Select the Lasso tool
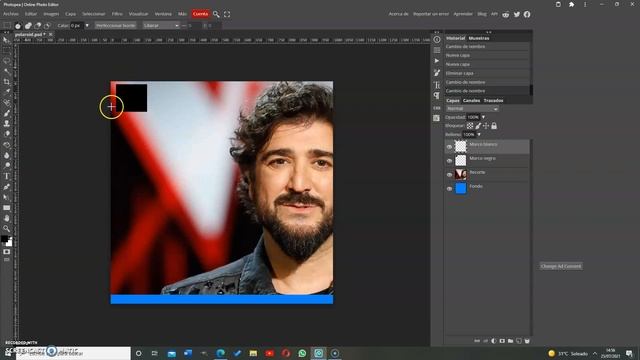The image size is (640, 360). [x=6, y=61]
